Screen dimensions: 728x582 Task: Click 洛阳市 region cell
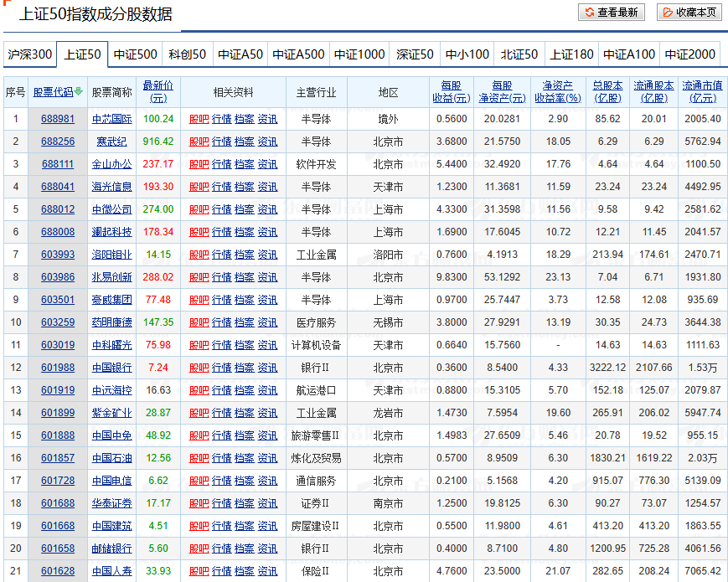tap(388, 255)
